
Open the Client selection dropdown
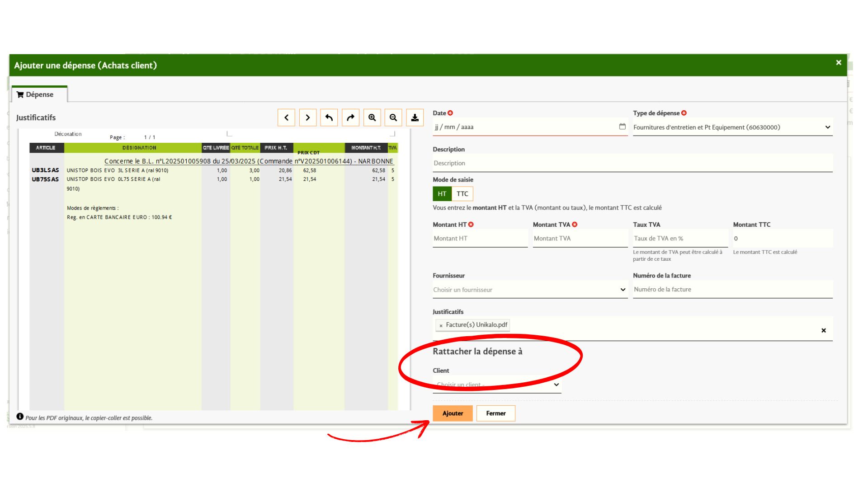tap(497, 385)
